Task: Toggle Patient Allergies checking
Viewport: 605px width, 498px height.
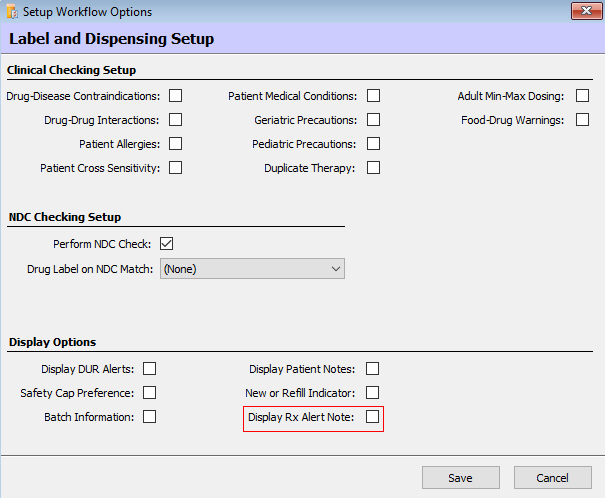Action: click(175, 144)
